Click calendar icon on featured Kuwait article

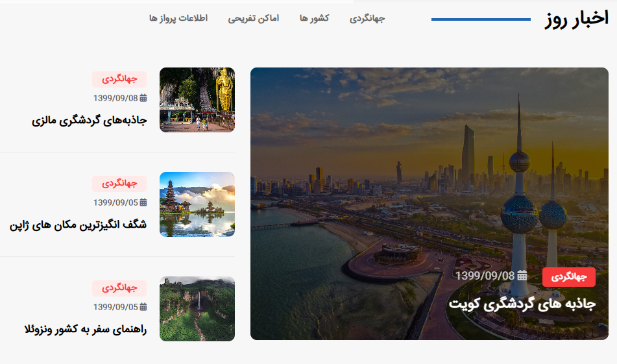tap(522, 276)
